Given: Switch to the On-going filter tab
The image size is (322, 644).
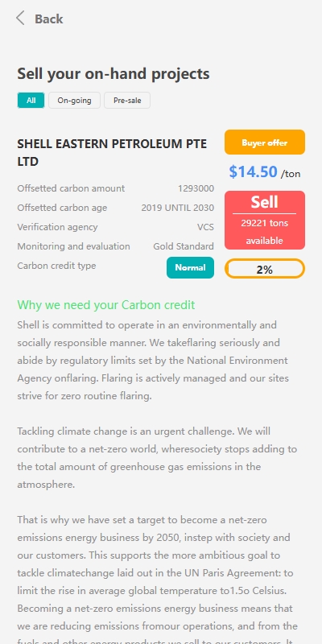Looking at the screenshot, I should click(74, 100).
